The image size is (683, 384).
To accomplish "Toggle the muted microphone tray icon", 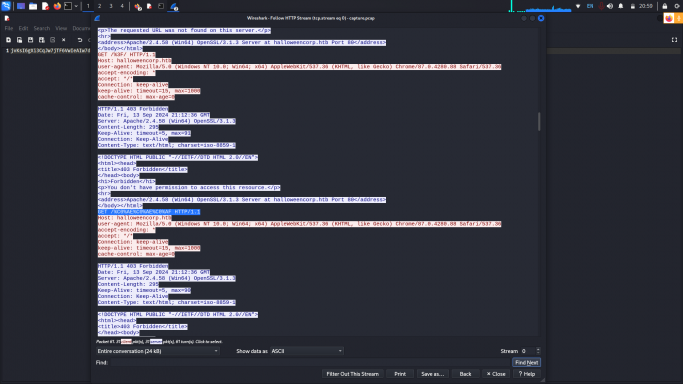I will point(601,6).
